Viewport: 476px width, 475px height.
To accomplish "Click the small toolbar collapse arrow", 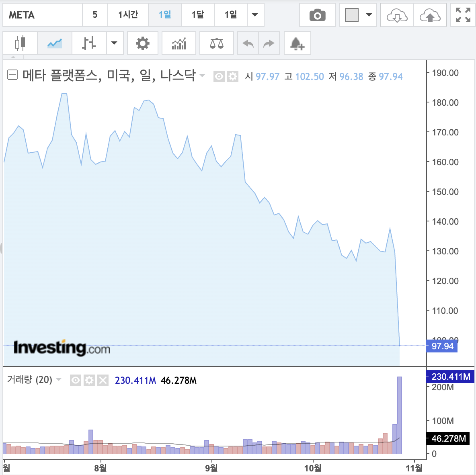I will tap(13, 57).
